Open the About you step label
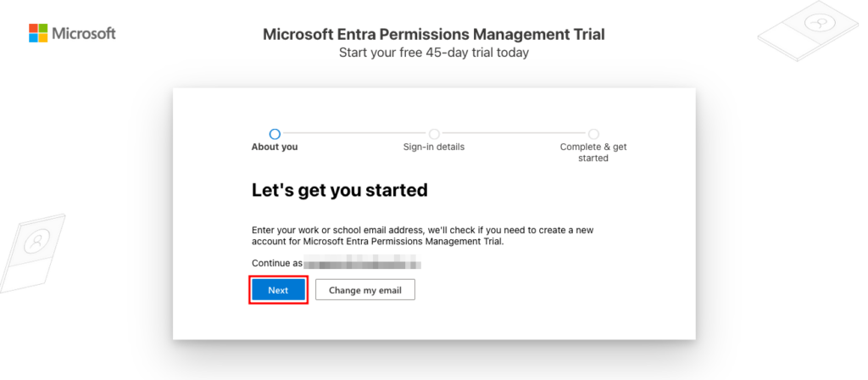 coord(275,147)
